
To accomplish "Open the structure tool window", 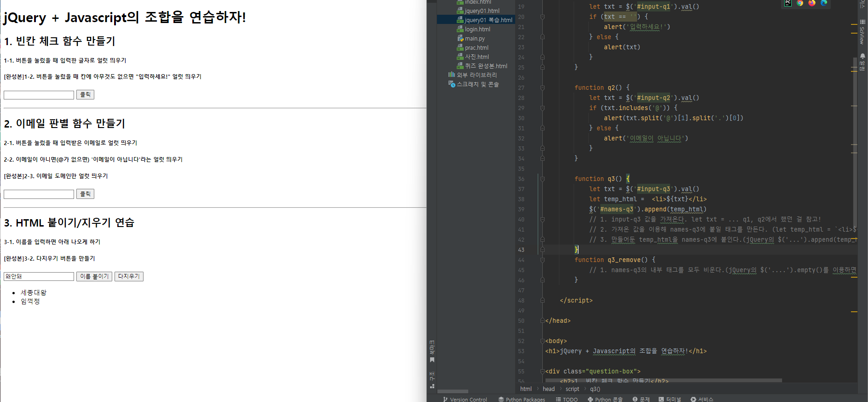I will (x=432, y=380).
